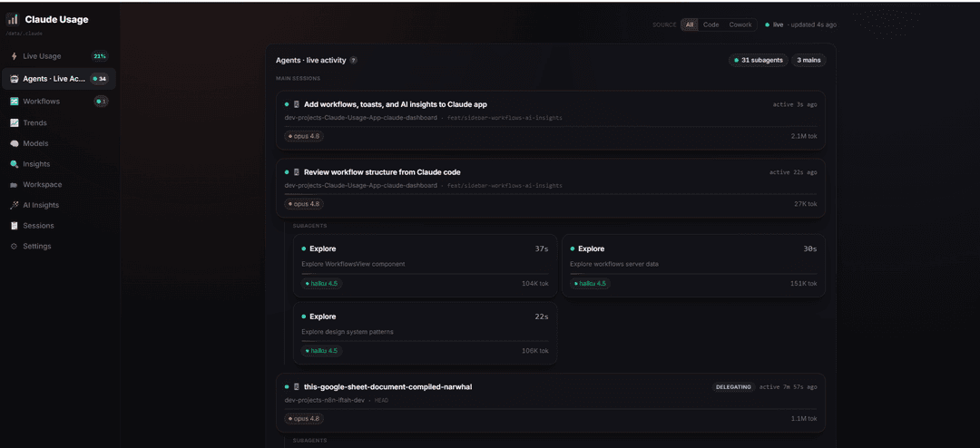Click the device icon before 'Review workflow structure' title
This screenshot has width=980, height=448.
coord(297,171)
